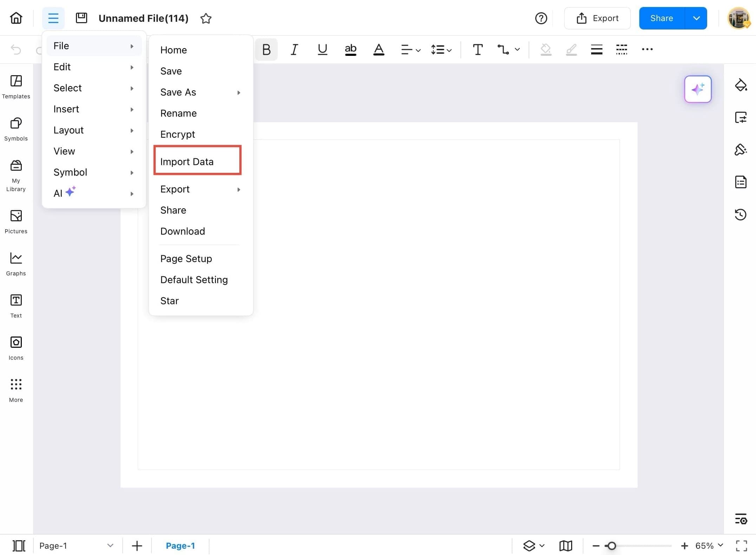Image resolution: width=756 pixels, height=555 pixels.
Task: Open the fill color bucket tool
Action: 741,85
